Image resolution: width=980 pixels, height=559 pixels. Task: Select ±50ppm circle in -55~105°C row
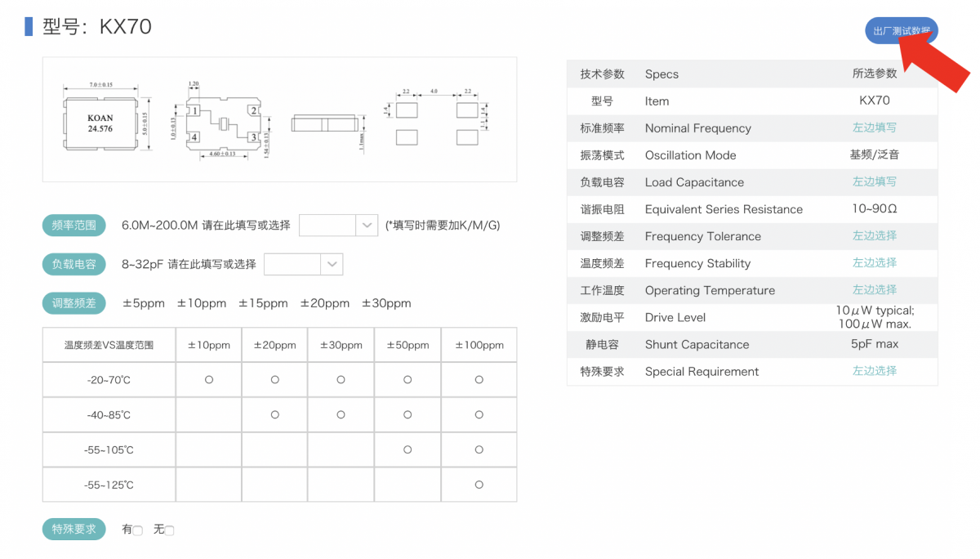coord(408,449)
